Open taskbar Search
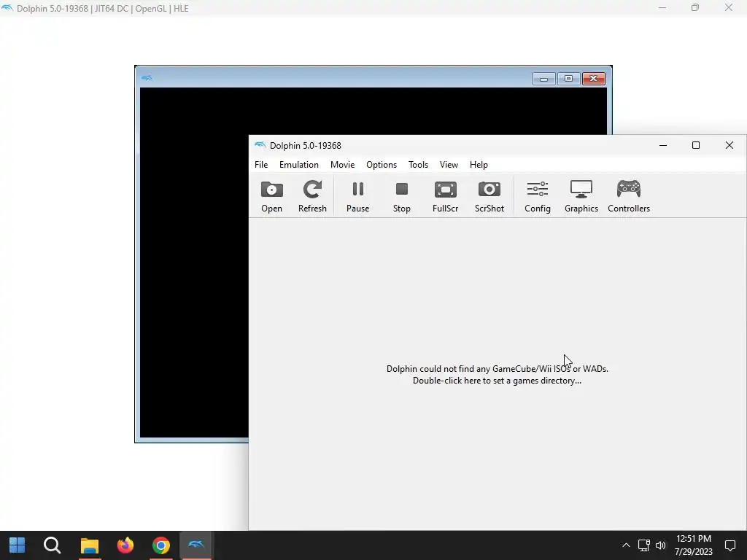 click(x=52, y=545)
